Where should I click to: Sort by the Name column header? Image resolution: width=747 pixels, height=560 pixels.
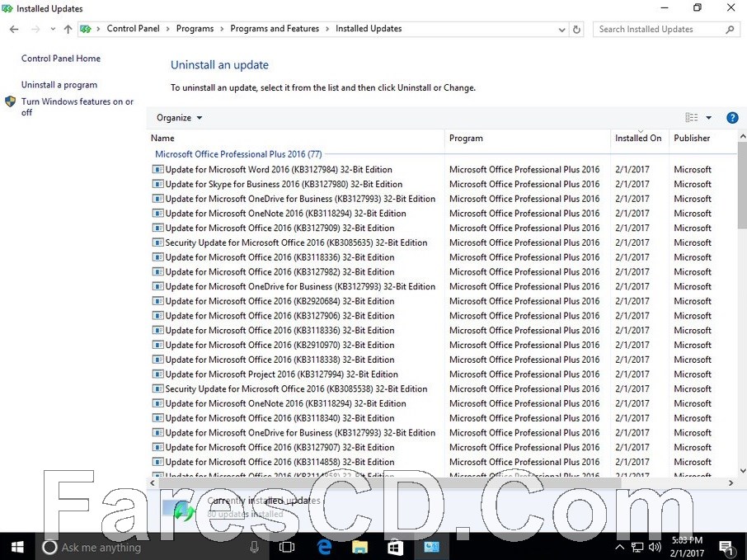coord(295,139)
